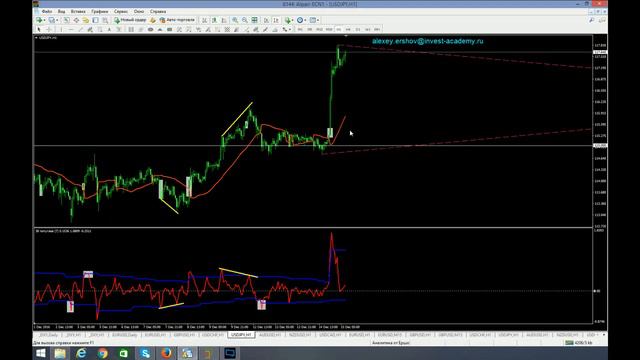Switch to the GBPUSD,M15 chart tab
Screen dimensions: 640x360
450,335
